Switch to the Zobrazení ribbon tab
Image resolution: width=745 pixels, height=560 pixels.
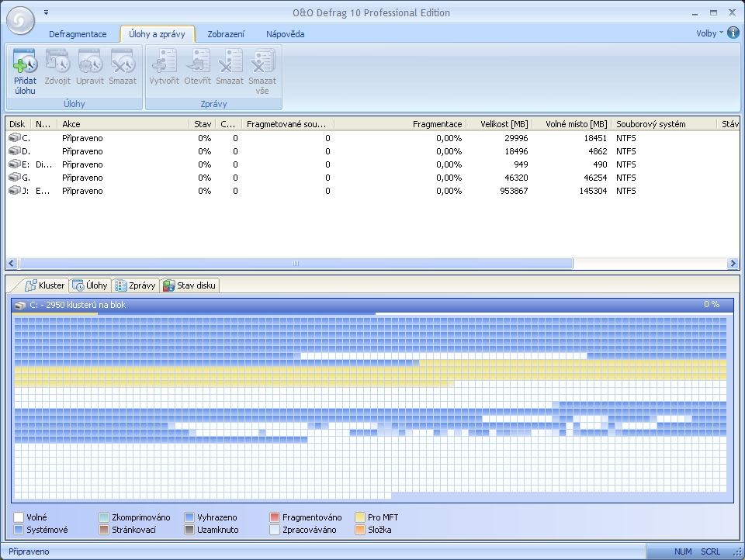point(226,34)
